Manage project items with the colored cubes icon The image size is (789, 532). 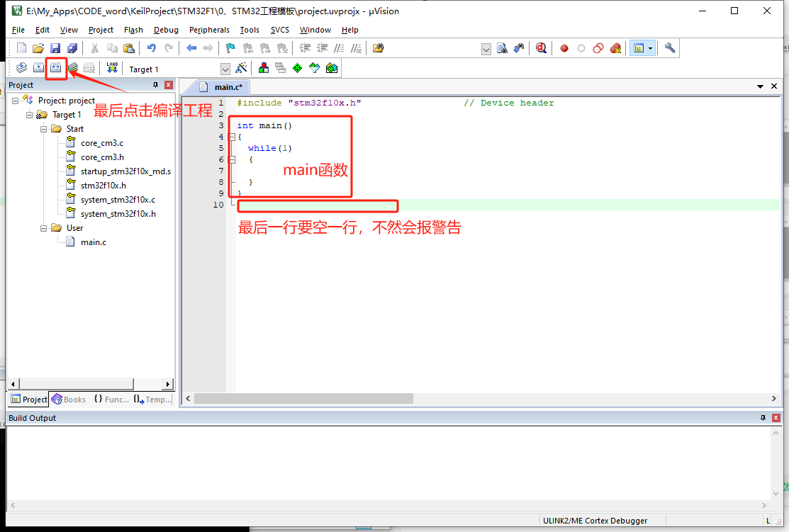pyautogui.click(x=264, y=68)
